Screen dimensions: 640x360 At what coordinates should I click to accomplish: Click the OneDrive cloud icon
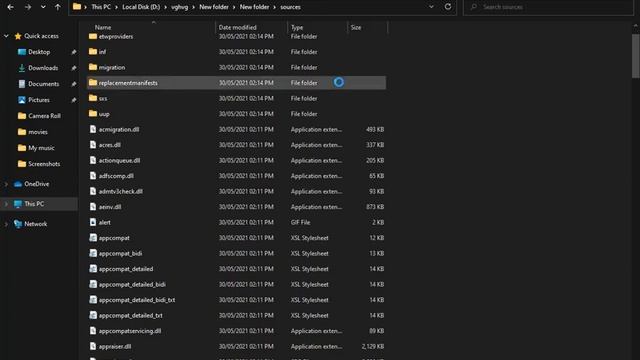tap(18, 184)
